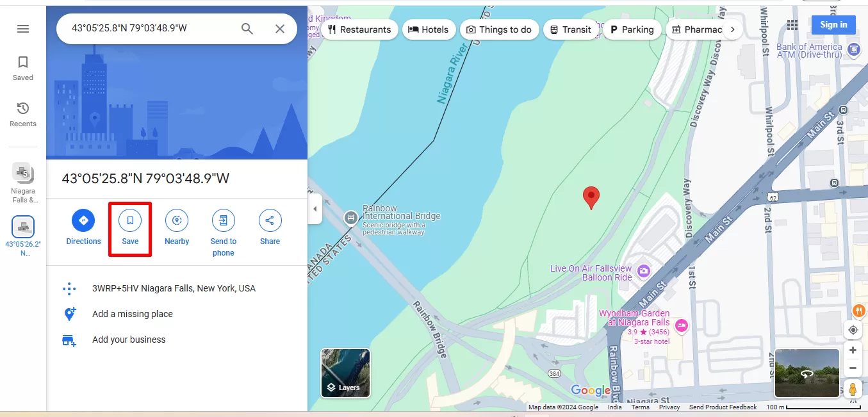Click the Niagara River label
The image size is (868, 417).
pos(454,75)
